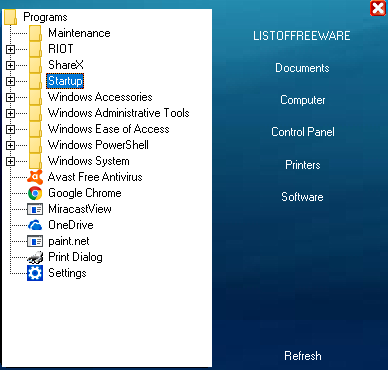
Task: Select the Windows System label
Action: [x=89, y=161]
